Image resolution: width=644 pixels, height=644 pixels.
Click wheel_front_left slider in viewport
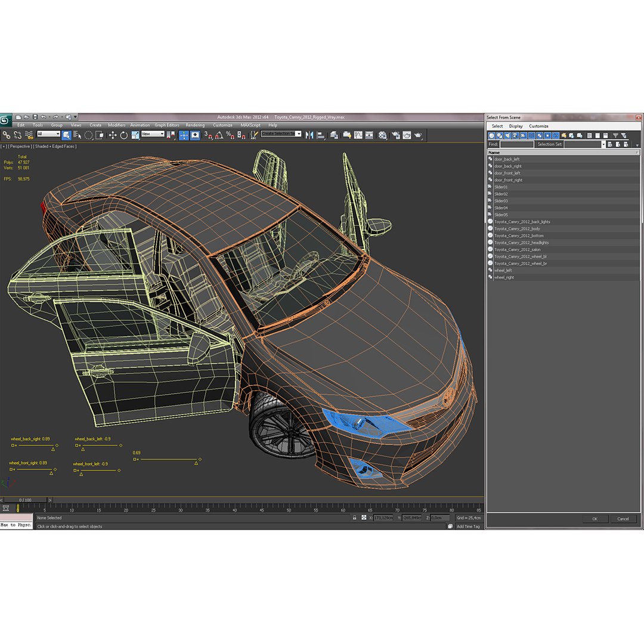(x=98, y=470)
